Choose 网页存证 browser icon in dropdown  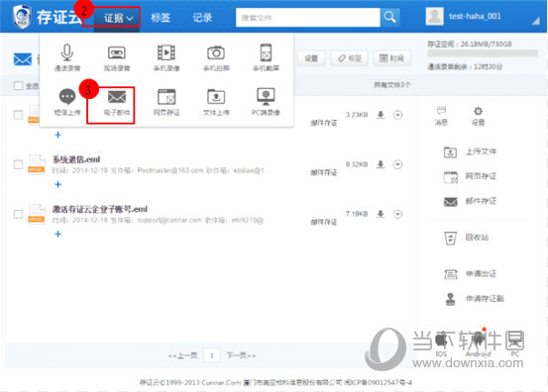(166, 102)
